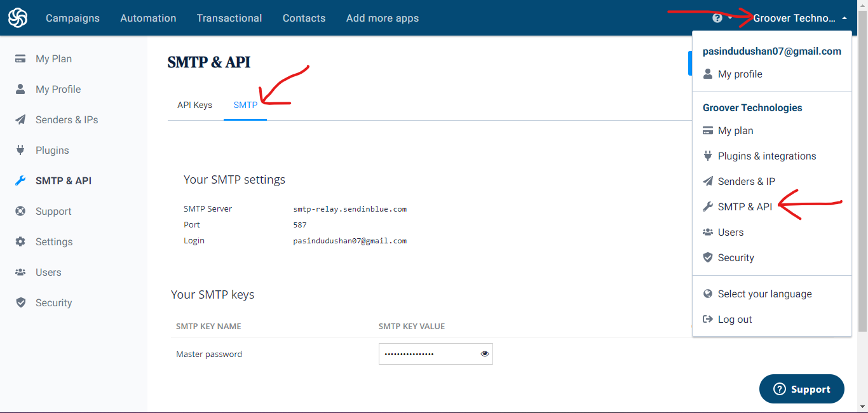
Task: Open Campaigns in top navigation
Action: coord(72,18)
